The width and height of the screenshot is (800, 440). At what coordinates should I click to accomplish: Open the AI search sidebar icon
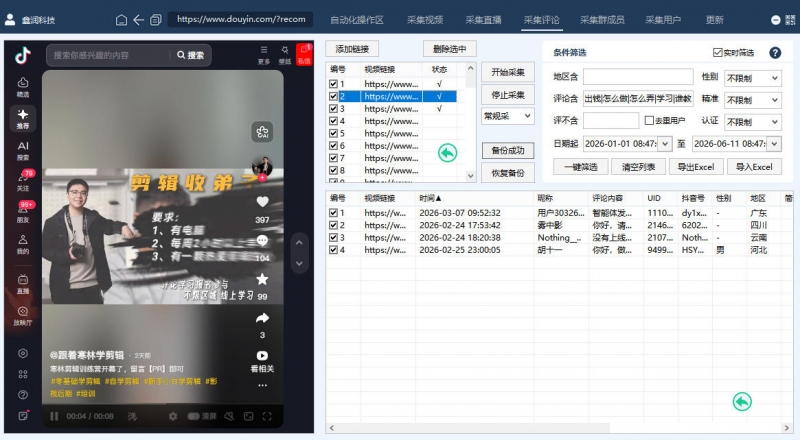pyautogui.click(x=23, y=149)
